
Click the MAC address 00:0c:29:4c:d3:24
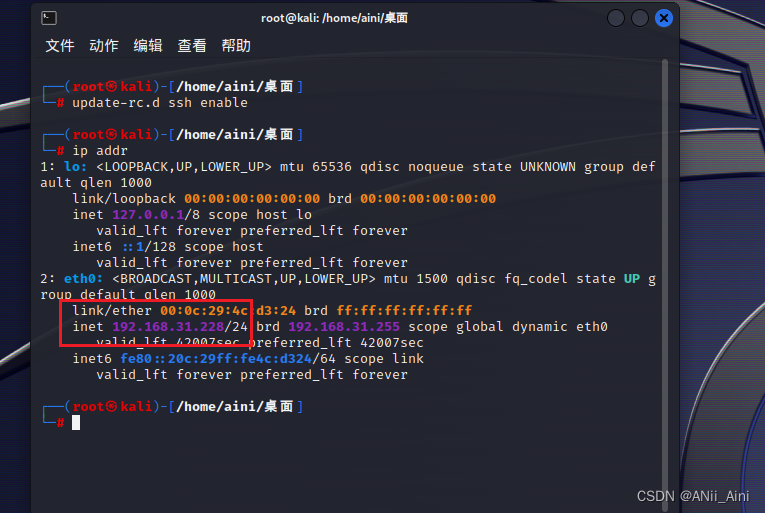228,310
